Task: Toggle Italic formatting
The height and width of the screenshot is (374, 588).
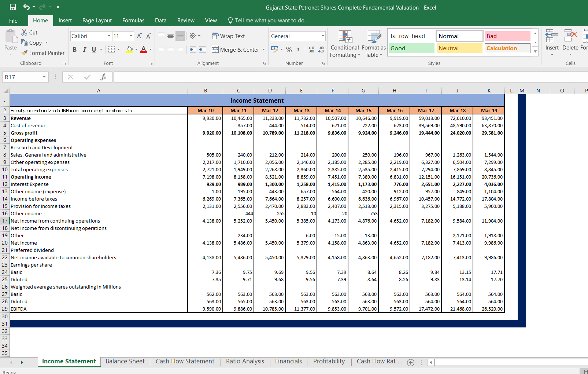Action: (x=85, y=49)
